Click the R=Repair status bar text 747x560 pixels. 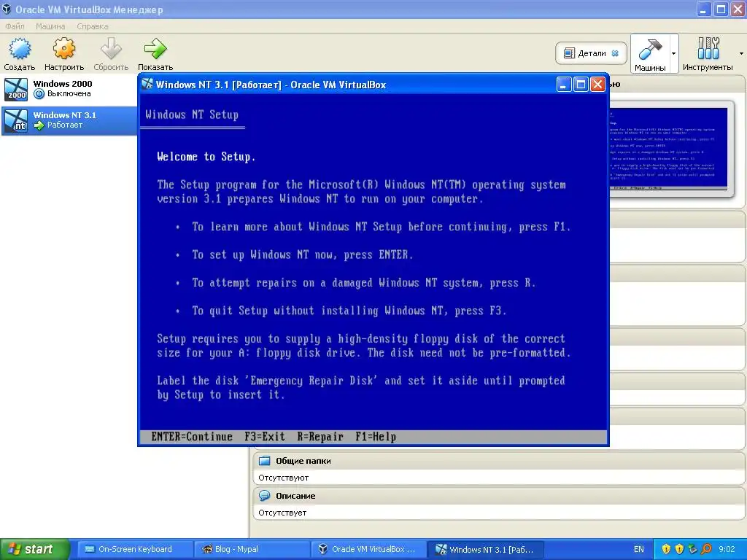coord(320,437)
